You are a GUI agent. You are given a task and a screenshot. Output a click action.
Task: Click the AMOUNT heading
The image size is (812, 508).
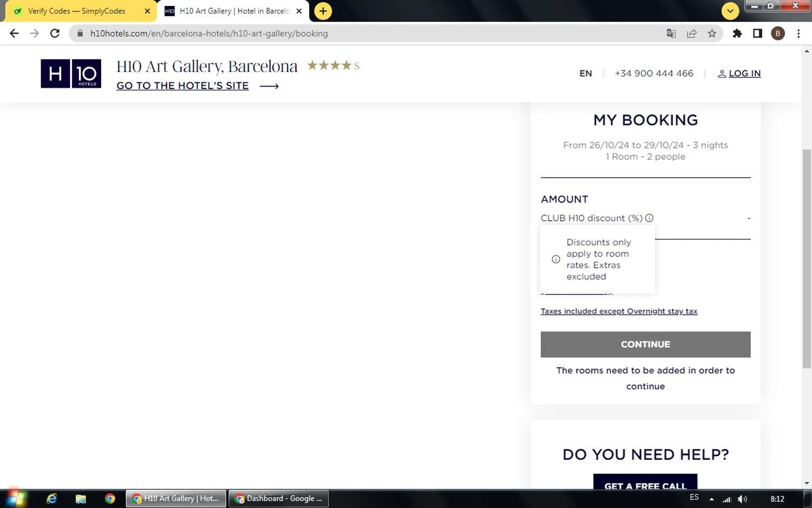564,199
